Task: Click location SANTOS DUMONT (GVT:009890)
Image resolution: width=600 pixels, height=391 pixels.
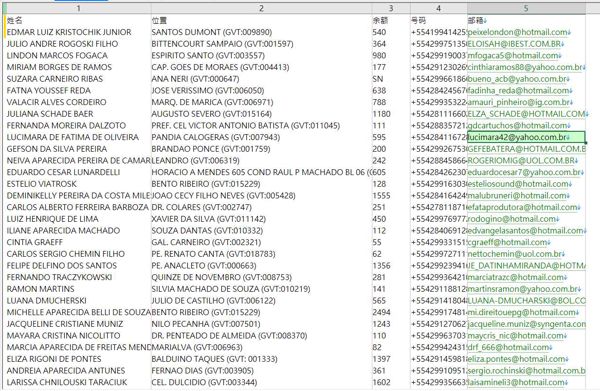Action: (x=212, y=32)
